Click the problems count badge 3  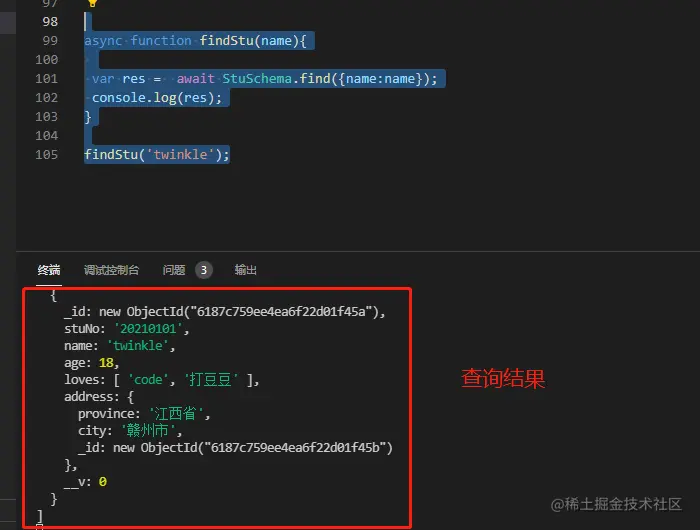point(204,270)
